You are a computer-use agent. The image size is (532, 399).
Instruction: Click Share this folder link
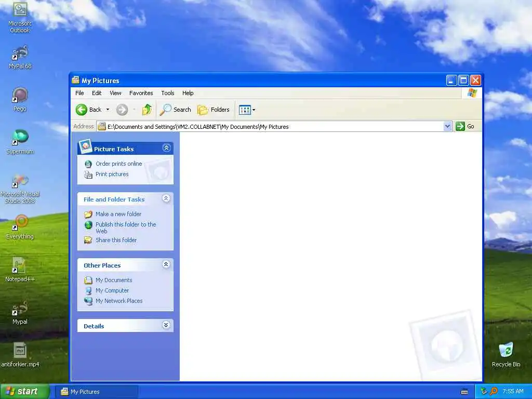[116, 240]
